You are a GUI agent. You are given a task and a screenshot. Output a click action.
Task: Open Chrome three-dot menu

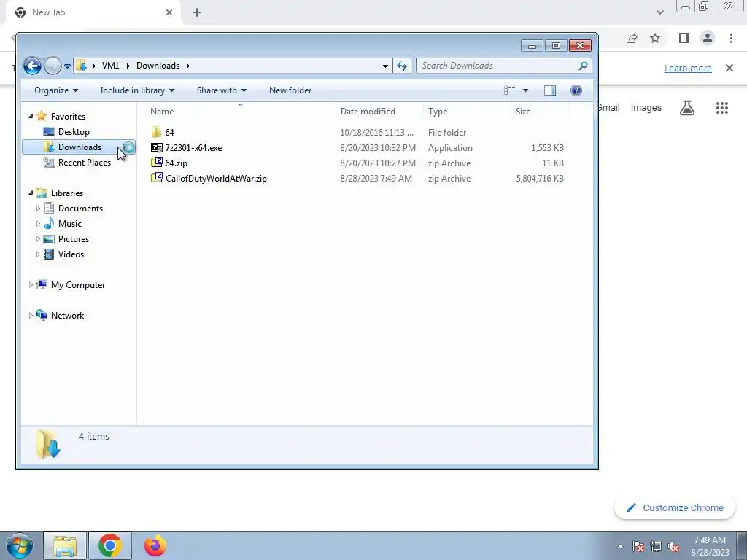click(731, 38)
